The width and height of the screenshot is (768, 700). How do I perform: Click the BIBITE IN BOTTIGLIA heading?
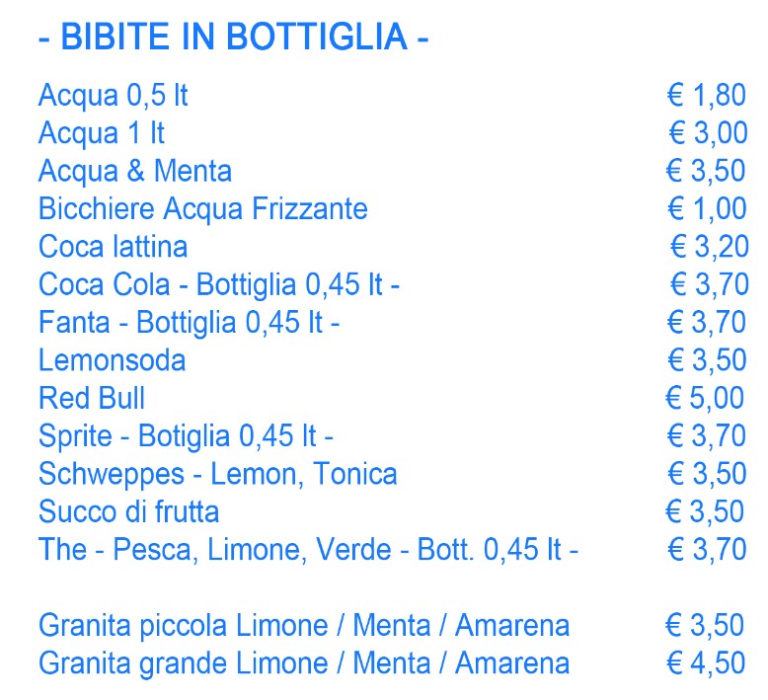click(234, 37)
